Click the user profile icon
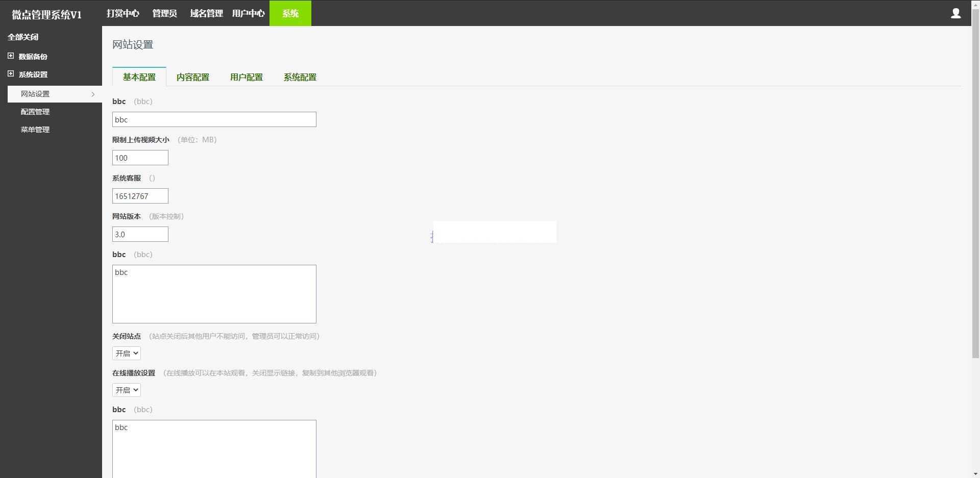 tap(955, 14)
